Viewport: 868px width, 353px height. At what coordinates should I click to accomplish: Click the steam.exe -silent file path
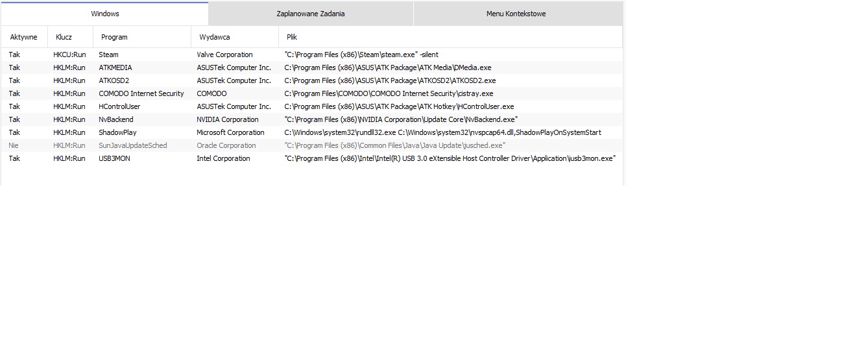click(361, 55)
